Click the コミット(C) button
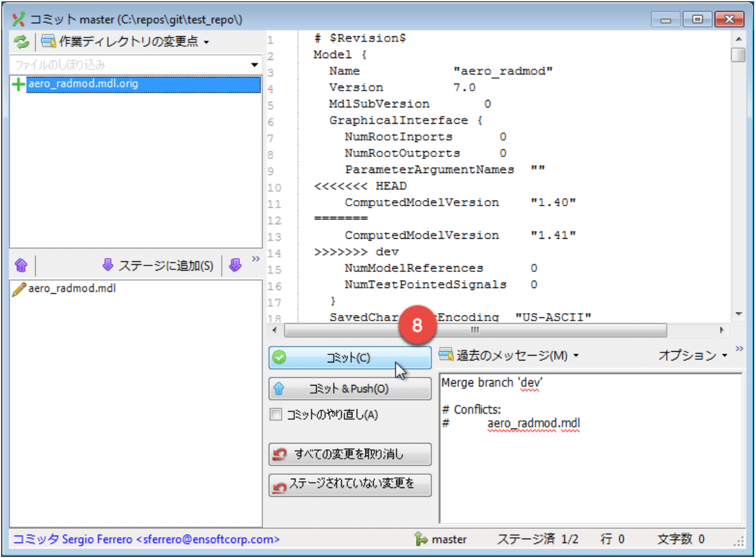The height and width of the screenshot is (558, 756). [x=350, y=358]
